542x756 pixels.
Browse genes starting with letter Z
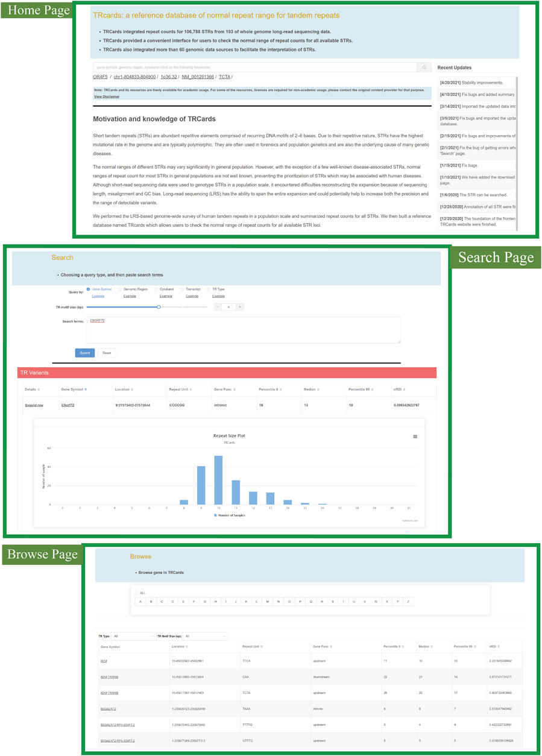409,602
